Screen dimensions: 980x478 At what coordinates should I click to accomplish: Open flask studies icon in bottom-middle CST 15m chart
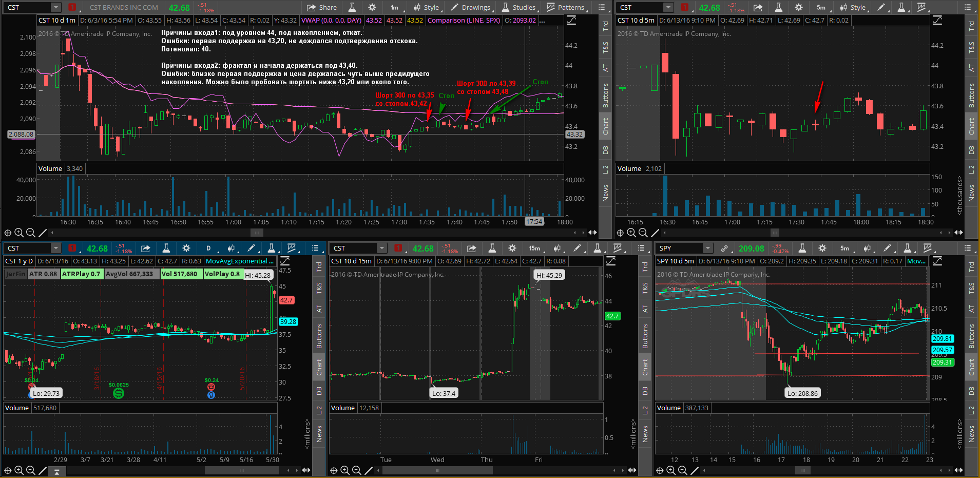pos(492,248)
